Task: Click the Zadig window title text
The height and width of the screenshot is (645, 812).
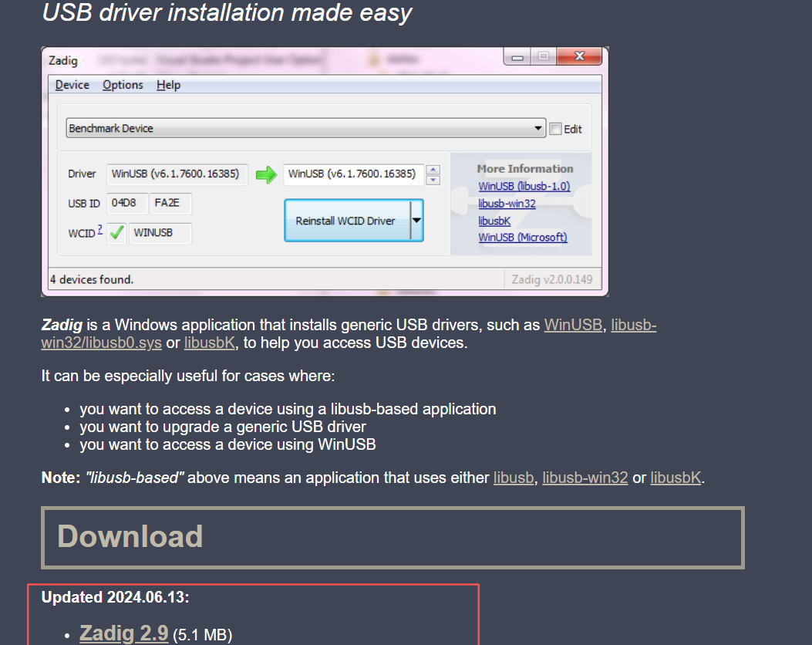Action: coord(63,61)
